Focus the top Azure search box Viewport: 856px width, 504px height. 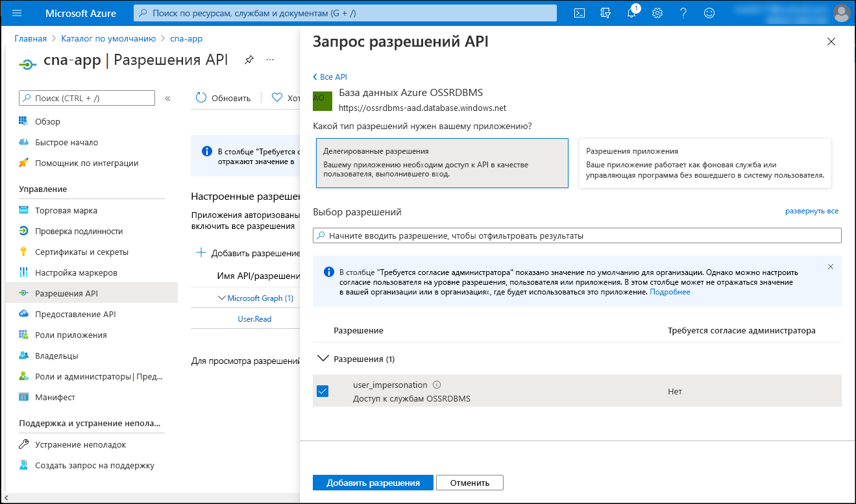coord(345,13)
